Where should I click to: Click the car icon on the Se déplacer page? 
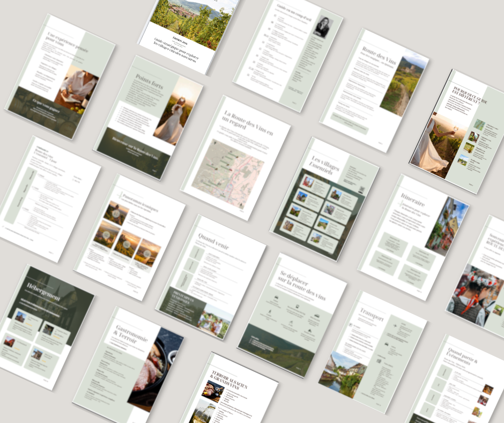276,298
